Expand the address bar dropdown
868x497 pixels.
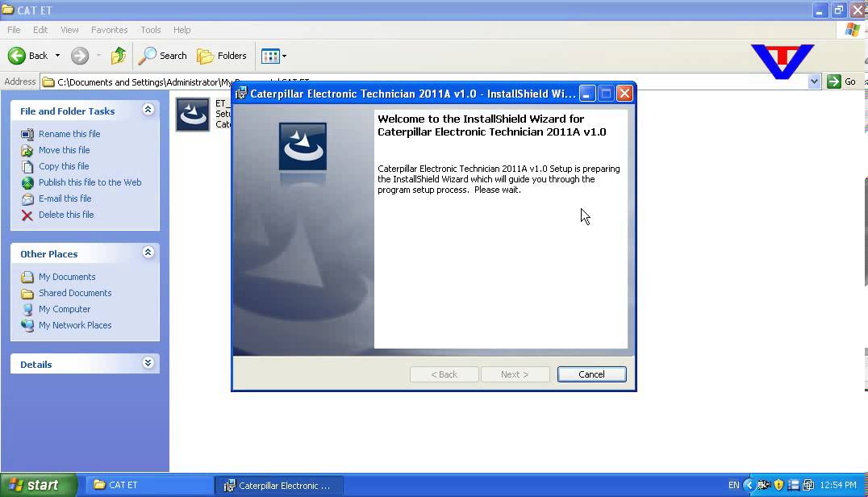point(814,81)
